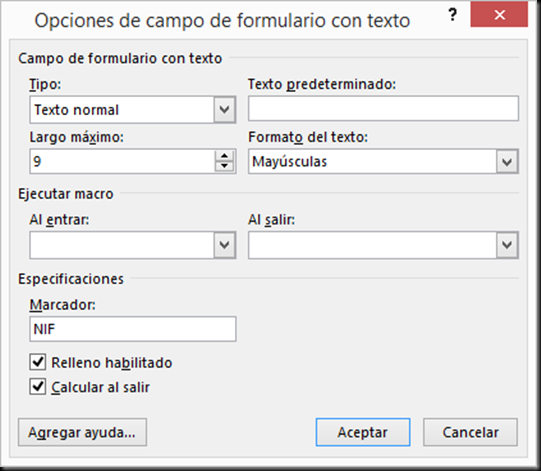Click the Largo máximo: label
Viewport: 541px width, 471px height.
click(x=77, y=137)
